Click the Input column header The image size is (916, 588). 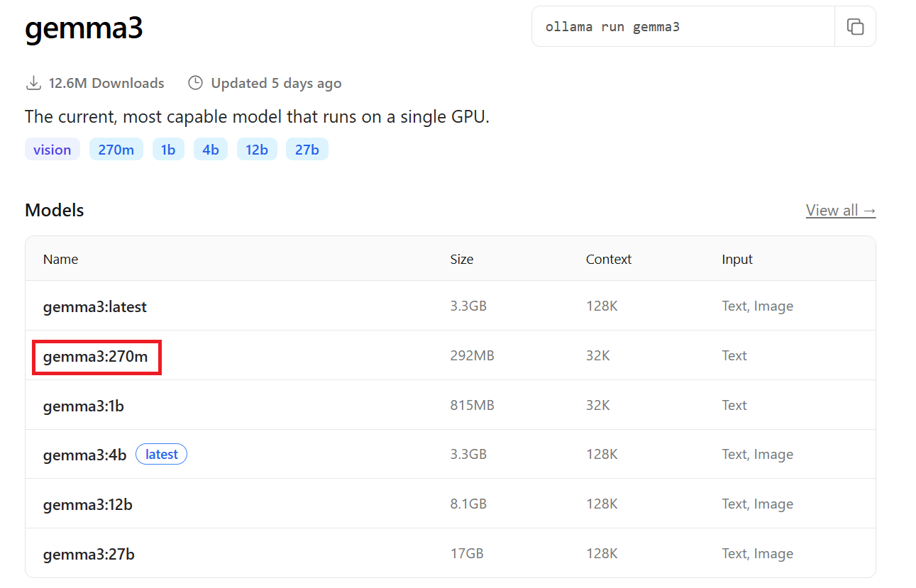[x=737, y=259]
